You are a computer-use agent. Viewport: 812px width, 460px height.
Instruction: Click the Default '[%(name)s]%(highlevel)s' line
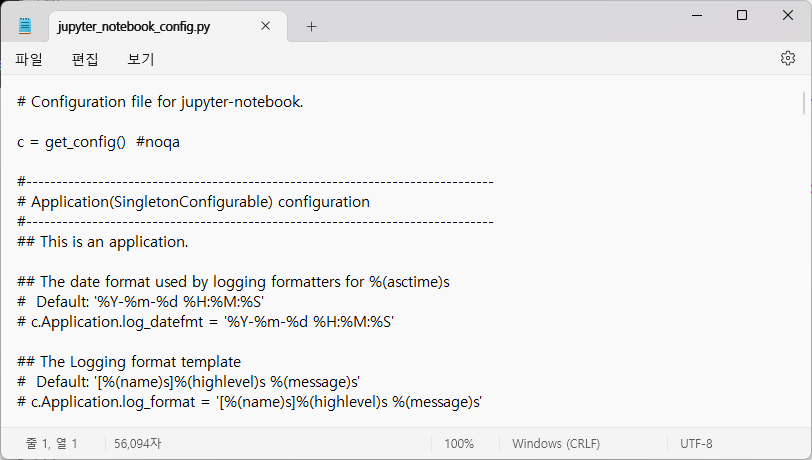(x=188, y=382)
